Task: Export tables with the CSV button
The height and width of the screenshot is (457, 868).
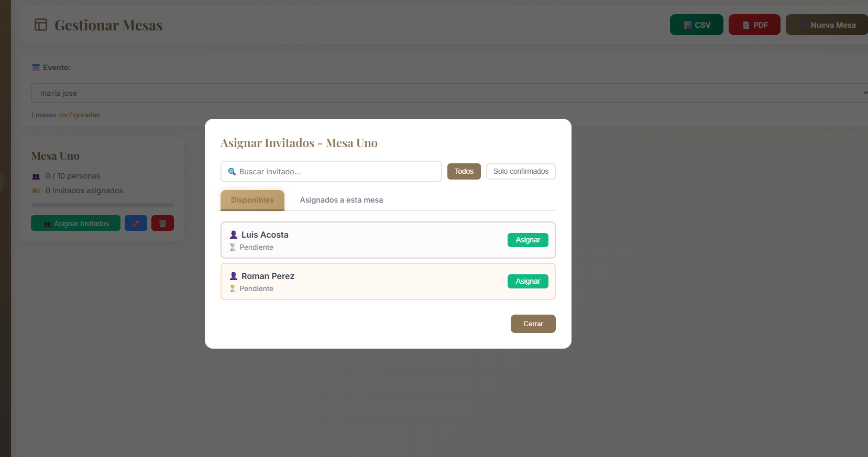Action: [696, 25]
